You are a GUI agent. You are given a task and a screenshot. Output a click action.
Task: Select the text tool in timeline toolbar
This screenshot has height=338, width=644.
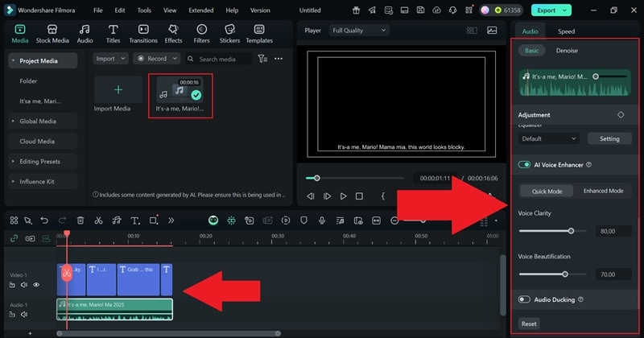(134, 221)
